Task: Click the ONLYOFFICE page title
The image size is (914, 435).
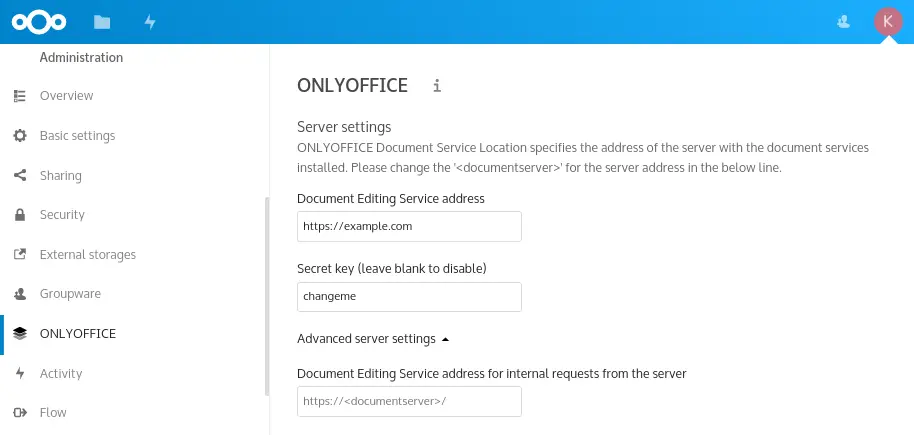Action: 352,85
